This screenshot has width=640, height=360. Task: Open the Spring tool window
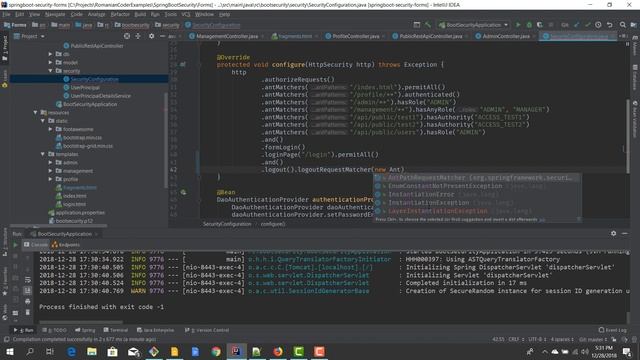85,330
